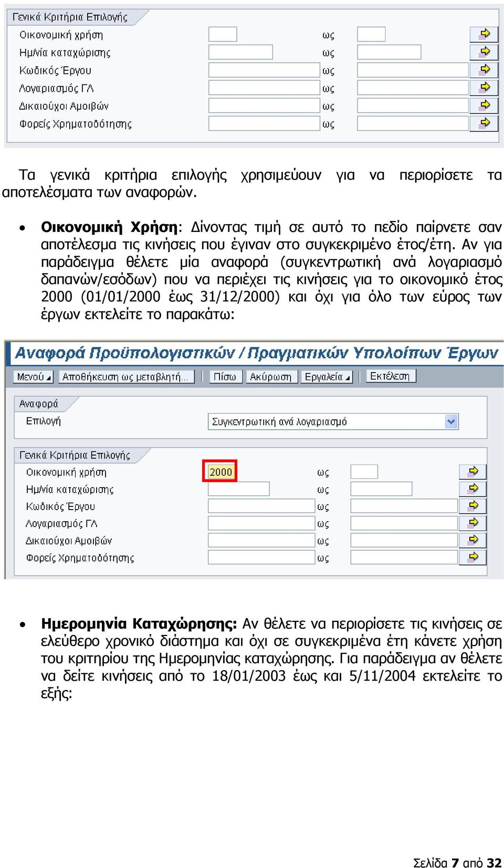This screenshot has width=504, height=868.
Task: Click Λογαριασμός ΓΛ from field in top panel
Action: (264, 88)
